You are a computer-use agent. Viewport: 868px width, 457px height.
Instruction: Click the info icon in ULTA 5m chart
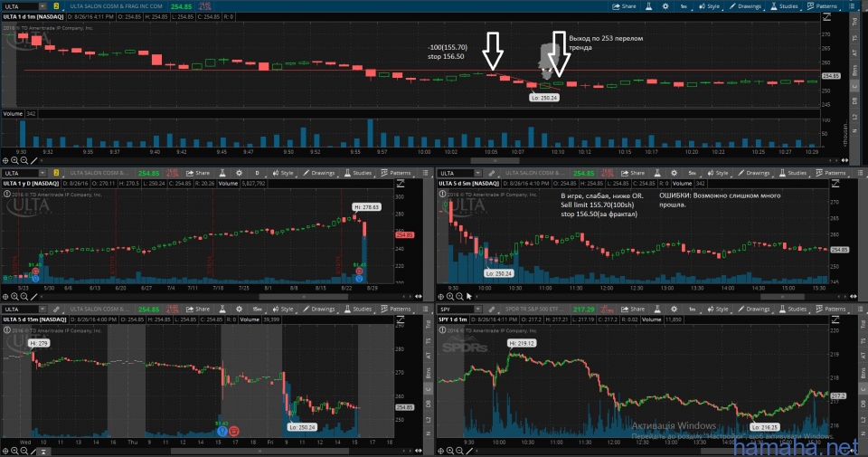point(442,194)
